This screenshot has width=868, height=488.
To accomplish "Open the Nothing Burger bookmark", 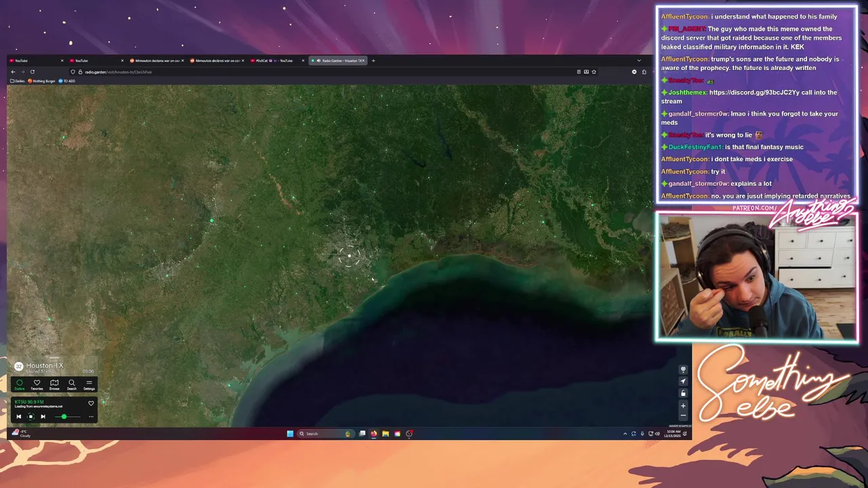I will tap(42, 81).
